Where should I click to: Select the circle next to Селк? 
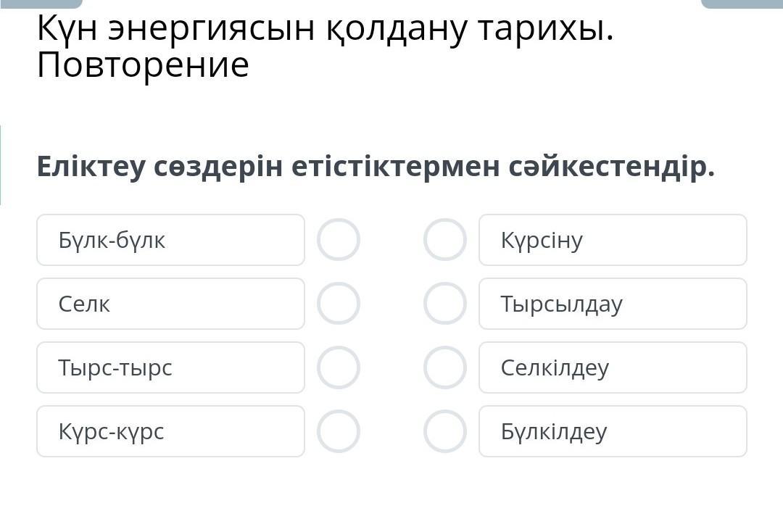coord(339,304)
